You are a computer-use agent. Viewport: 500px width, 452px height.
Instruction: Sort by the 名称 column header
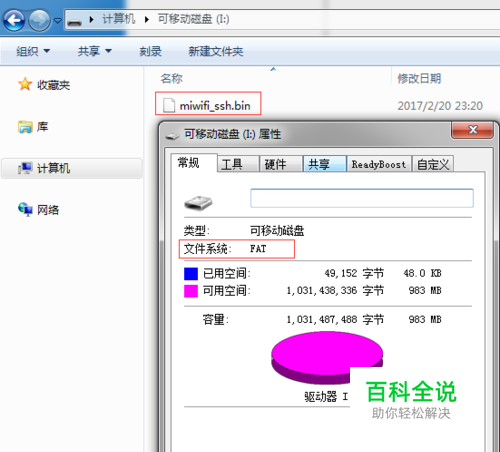pos(172,79)
